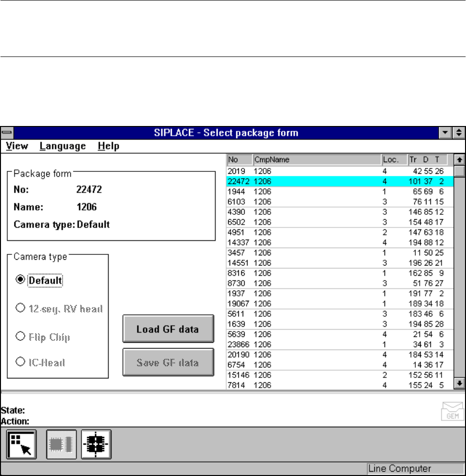466x476 pixels.
Task: Select package form row 3457
Action: [x=340, y=253]
